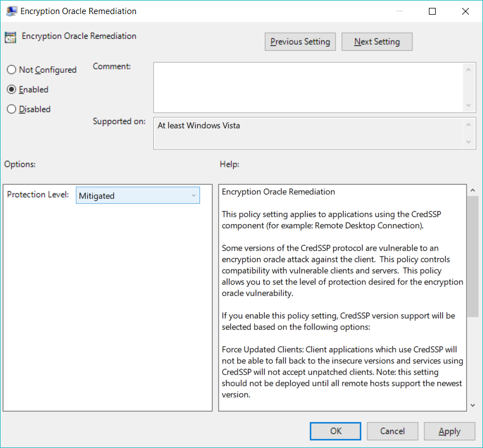
Task: Click the policy setting icon beside the heading
Action: point(10,37)
